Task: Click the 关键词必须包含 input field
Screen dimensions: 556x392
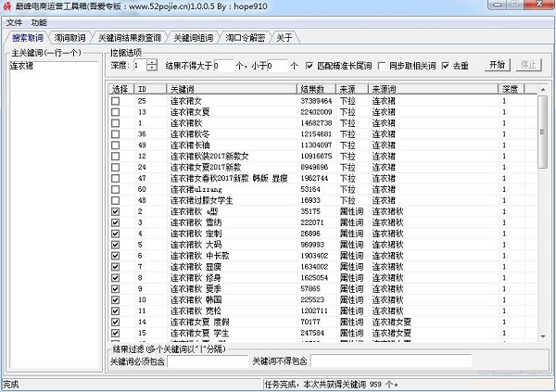Action: point(208,361)
